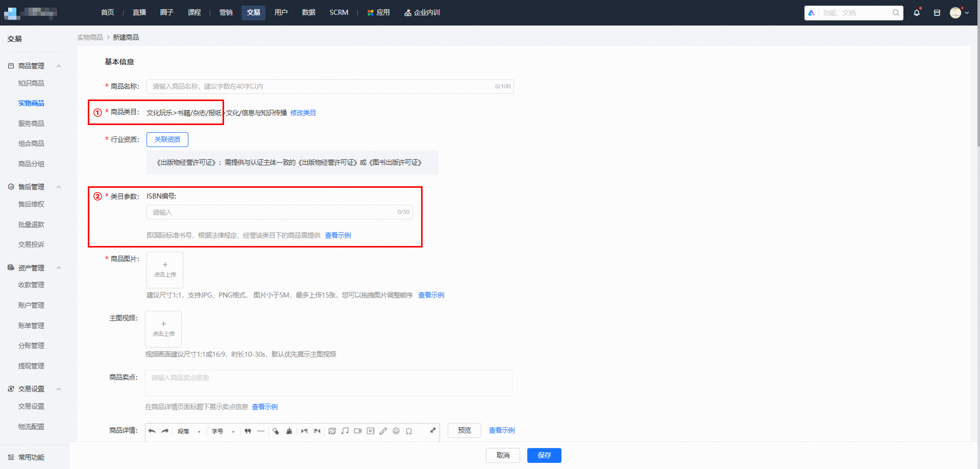The height and width of the screenshot is (469, 980).
Task: Open the 直播 top menu
Action: (139, 13)
